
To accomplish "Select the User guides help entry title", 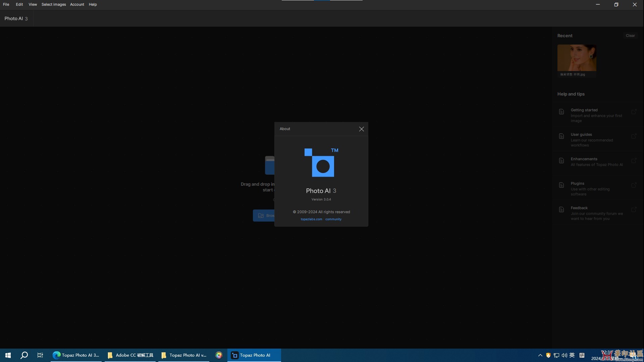I will (x=581, y=134).
